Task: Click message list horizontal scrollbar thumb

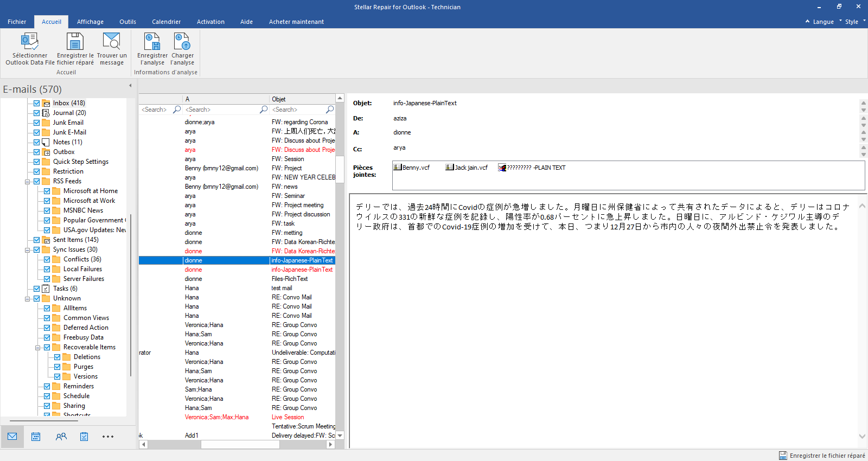Action: tap(240, 444)
